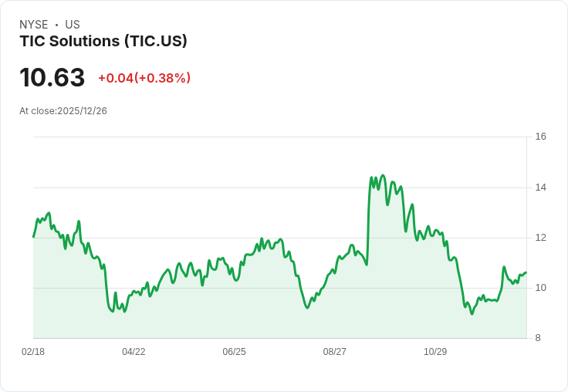Screen dimensions: 568x392
Task: Select the 10/29 date on x-axis
Action: [x=435, y=352]
